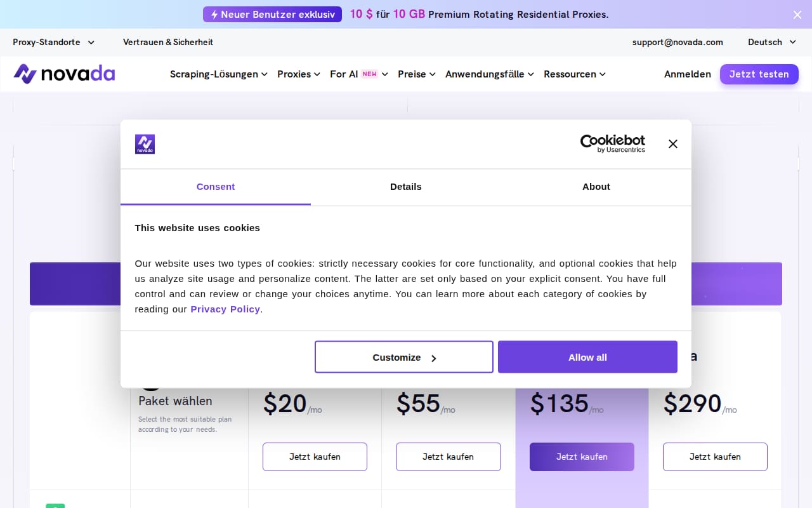The image size is (812, 508).
Task: Click the Novada logo in the navbar
Action: click(x=64, y=74)
